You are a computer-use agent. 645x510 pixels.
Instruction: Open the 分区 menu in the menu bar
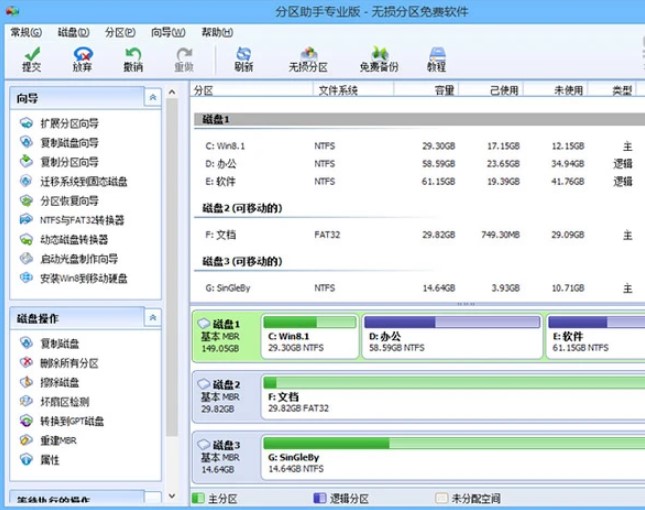tap(119, 32)
